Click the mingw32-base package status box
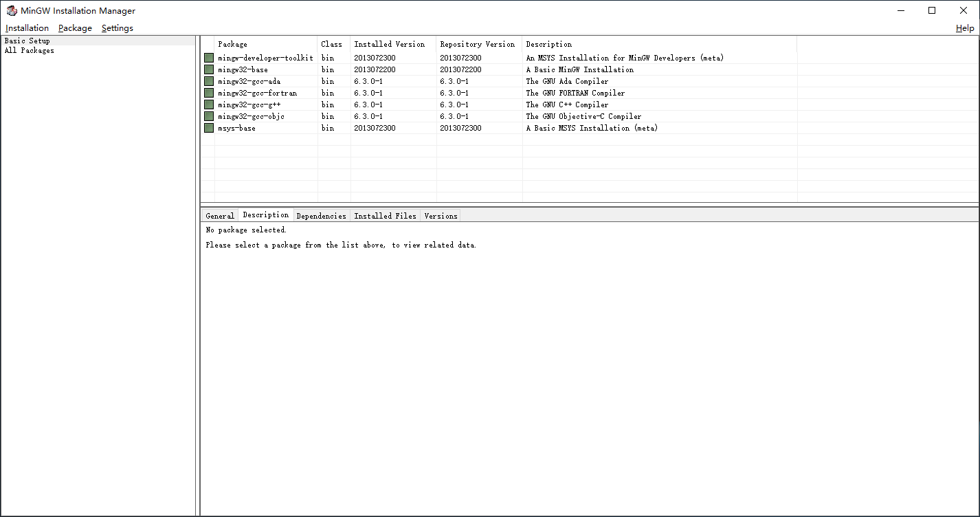980x517 pixels. (209, 69)
